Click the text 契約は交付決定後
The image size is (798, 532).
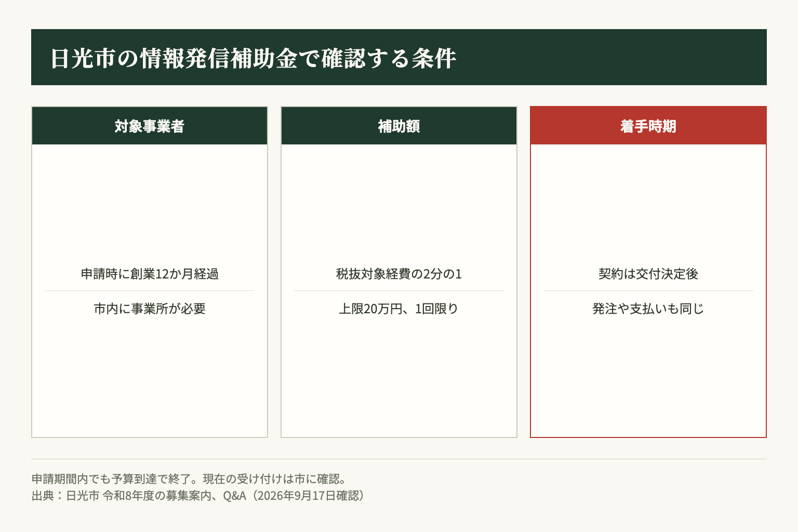(x=648, y=274)
